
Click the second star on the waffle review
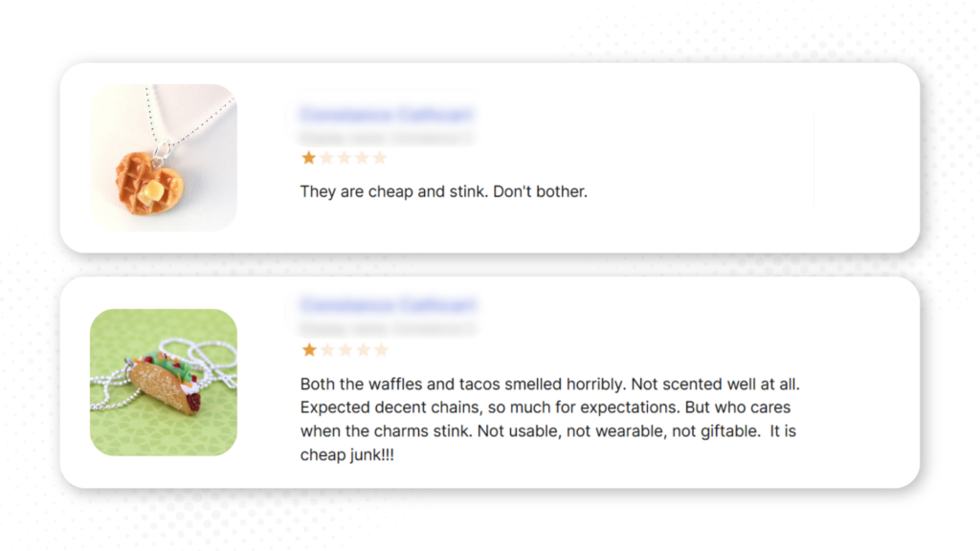326,158
